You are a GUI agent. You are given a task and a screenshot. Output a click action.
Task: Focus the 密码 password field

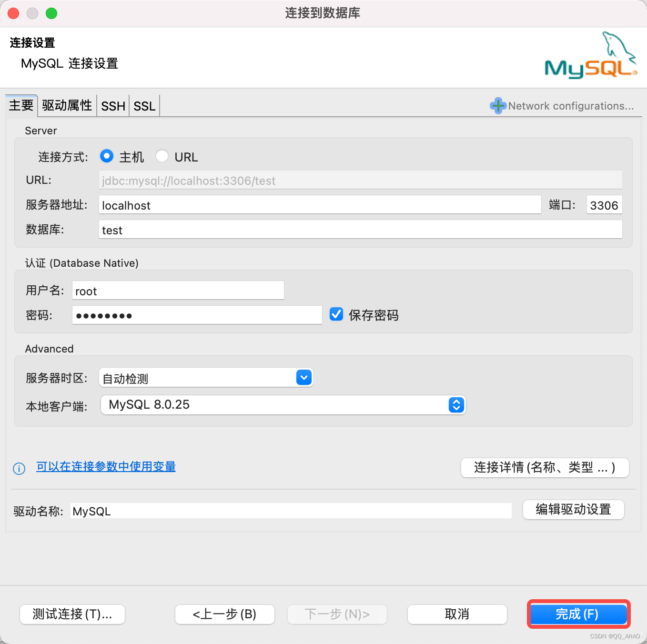(x=197, y=315)
